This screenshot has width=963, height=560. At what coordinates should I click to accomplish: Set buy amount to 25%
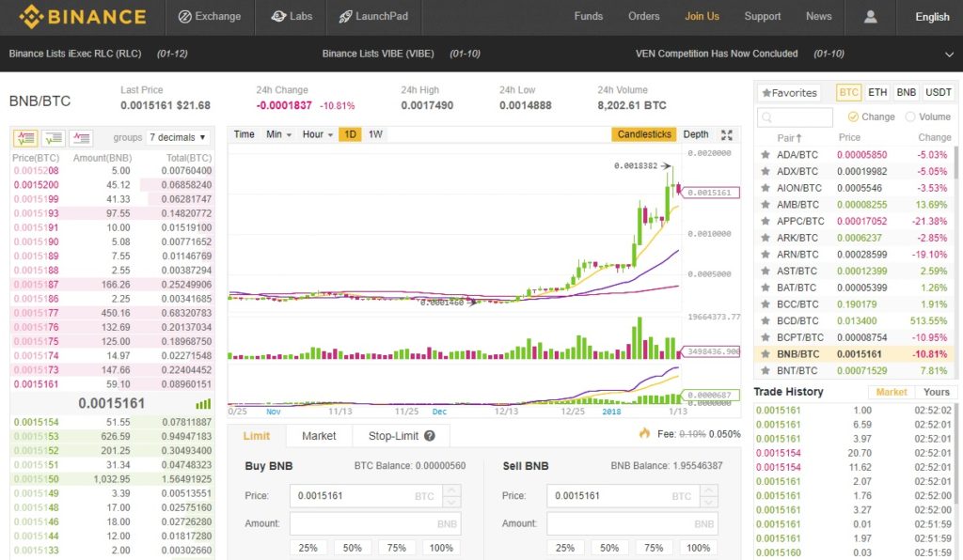[x=308, y=548]
